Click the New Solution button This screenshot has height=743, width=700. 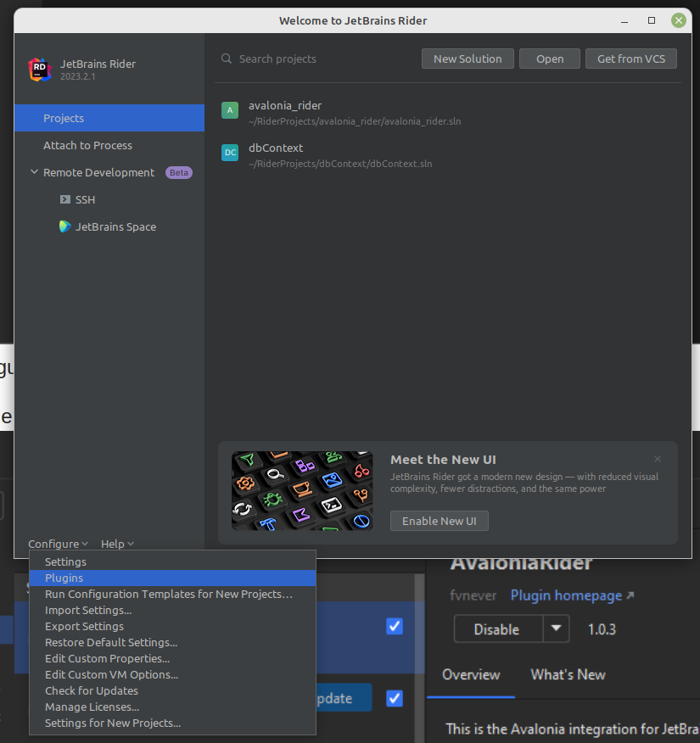click(468, 59)
